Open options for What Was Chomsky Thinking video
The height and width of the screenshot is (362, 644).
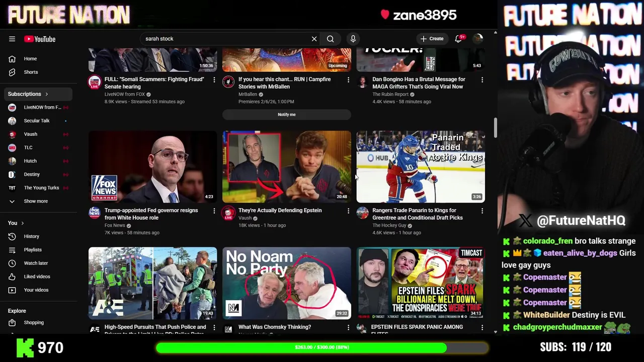pos(348,327)
